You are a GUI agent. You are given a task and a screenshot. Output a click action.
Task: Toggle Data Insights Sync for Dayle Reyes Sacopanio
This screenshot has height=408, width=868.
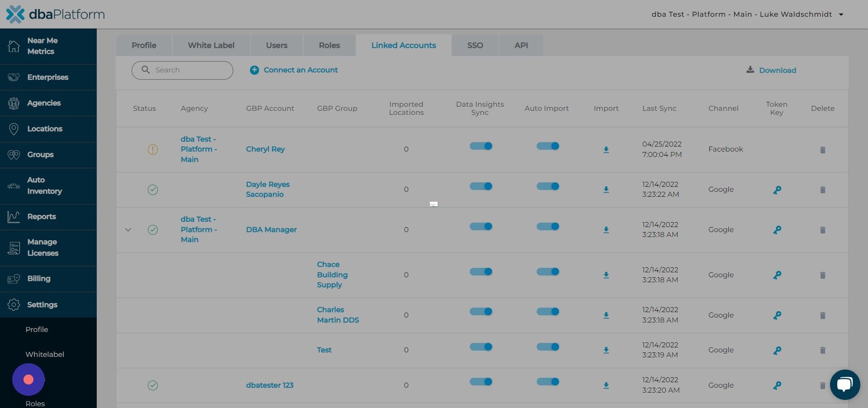481,186
